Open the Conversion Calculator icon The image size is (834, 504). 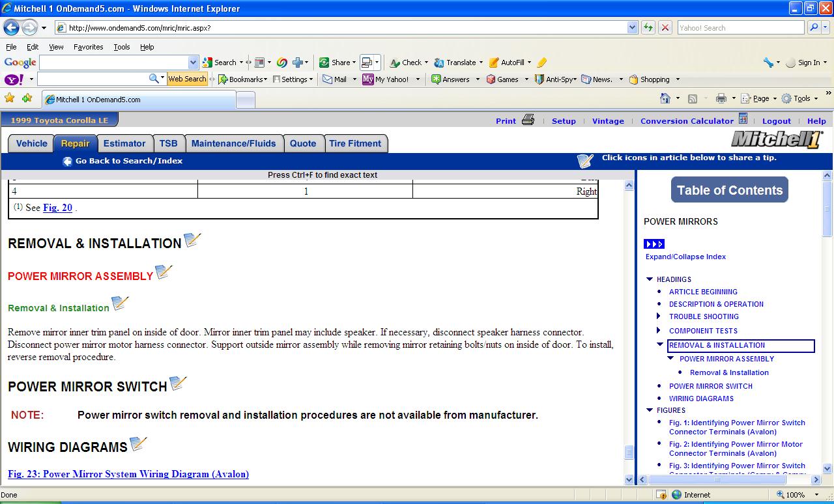point(743,119)
